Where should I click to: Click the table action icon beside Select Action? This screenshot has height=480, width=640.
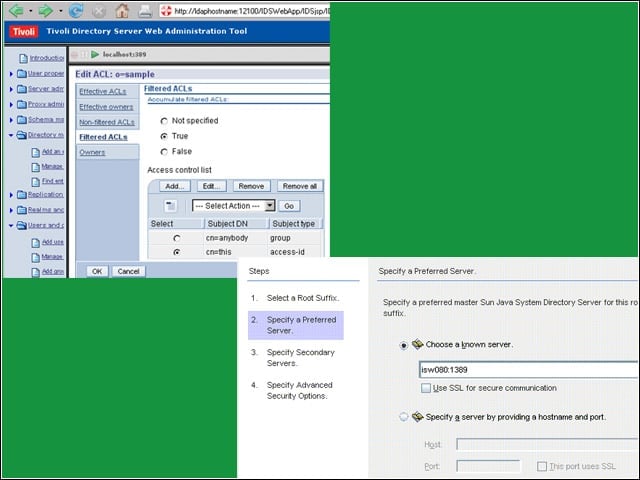point(171,206)
